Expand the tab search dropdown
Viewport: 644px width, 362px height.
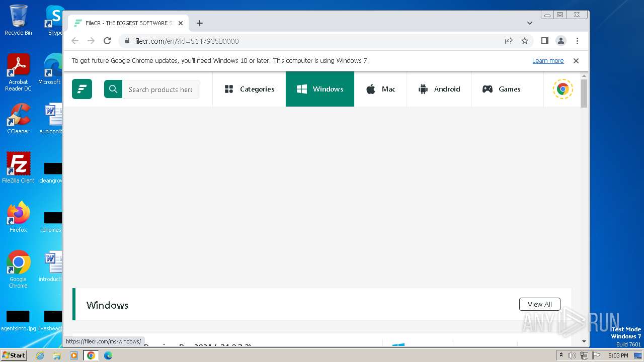tap(530, 23)
